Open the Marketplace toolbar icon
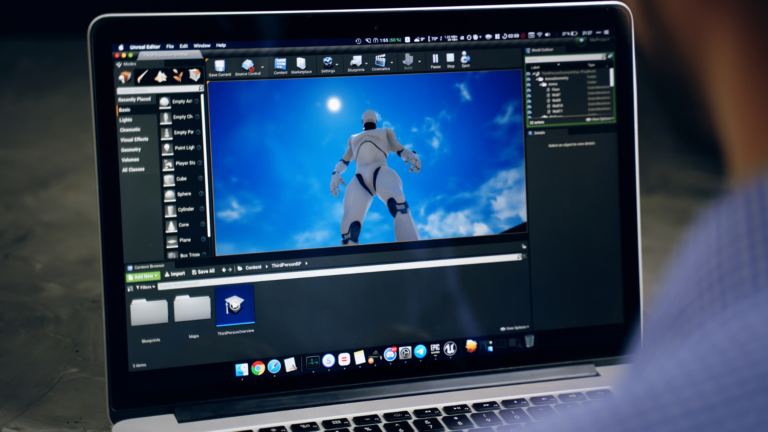 [301, 65]
